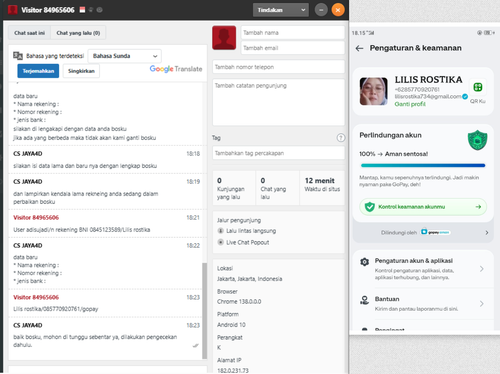Open Chat yang lalu (0) tab
This screenshot has width=500, height=374.
pos(78,33)
